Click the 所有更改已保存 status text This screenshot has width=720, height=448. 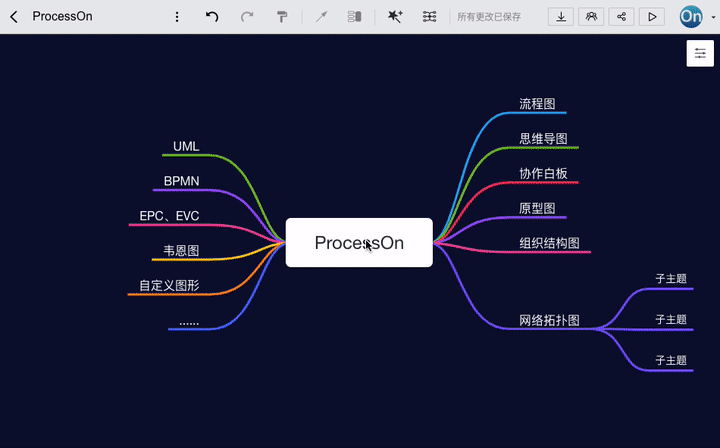489,17
